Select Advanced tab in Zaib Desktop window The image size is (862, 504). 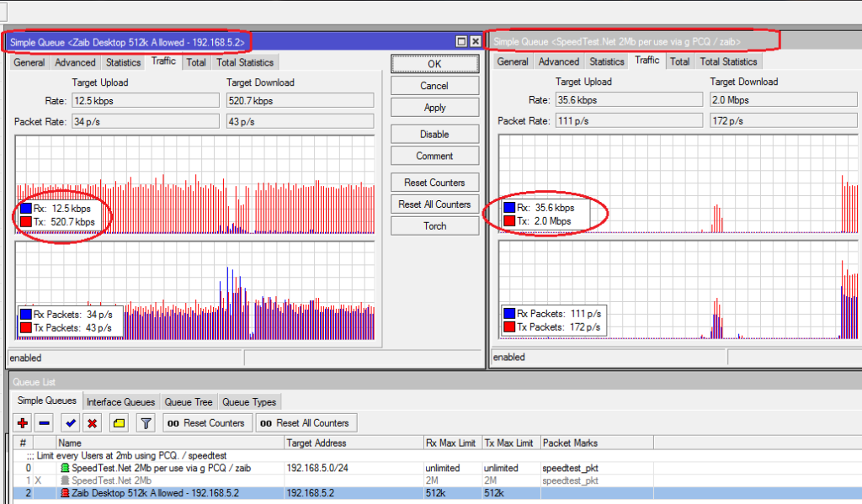click(75, 62)
